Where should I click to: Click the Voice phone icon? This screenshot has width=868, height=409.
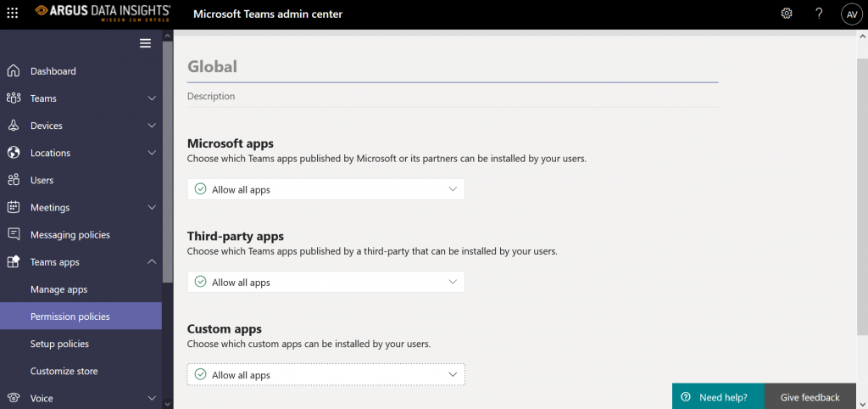[14, 398]
